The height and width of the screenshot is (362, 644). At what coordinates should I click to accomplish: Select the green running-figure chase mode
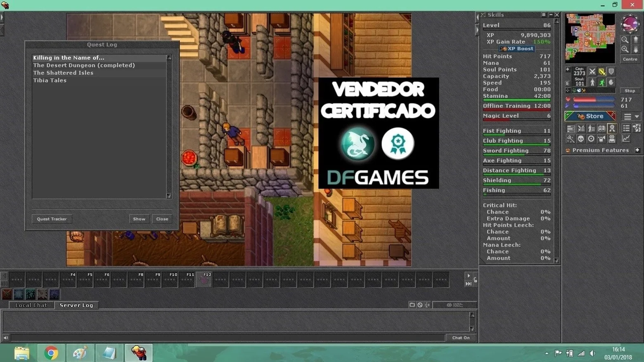[602, 83]
